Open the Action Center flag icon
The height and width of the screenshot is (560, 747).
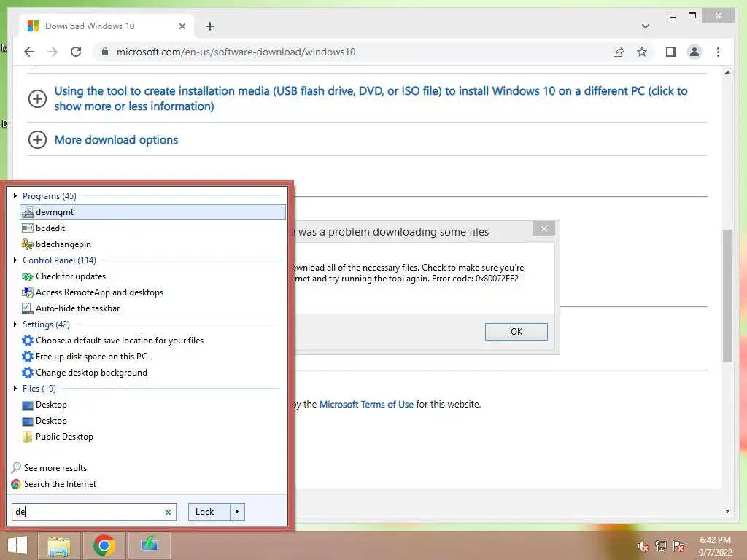coord(678,546)
